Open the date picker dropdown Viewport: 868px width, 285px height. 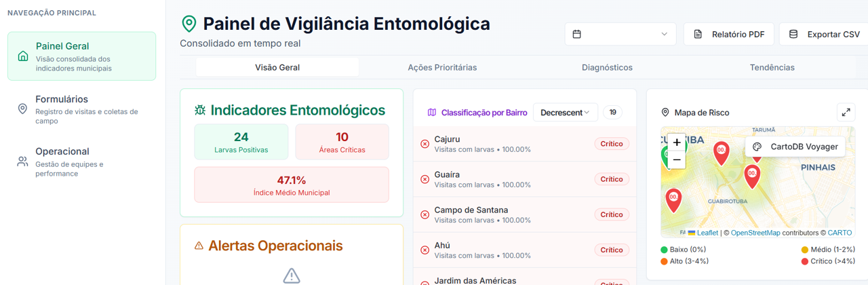pyautogui.click(x=620, y=34)
